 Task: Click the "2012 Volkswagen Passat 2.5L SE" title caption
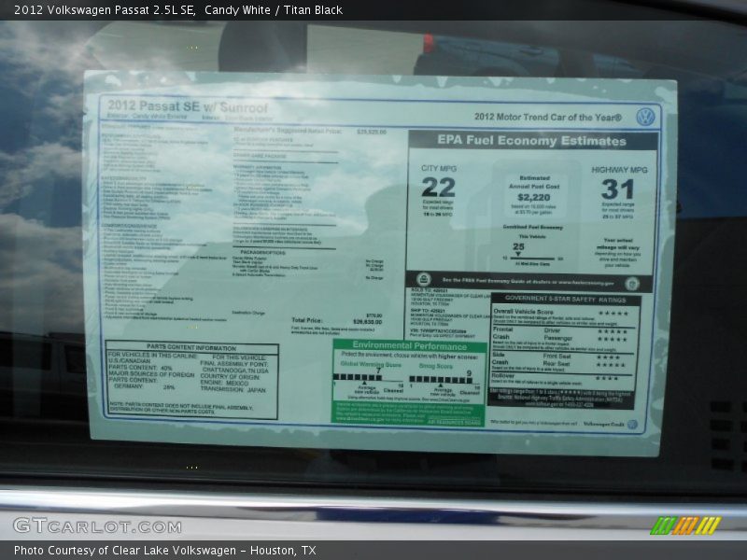(105, 10)
